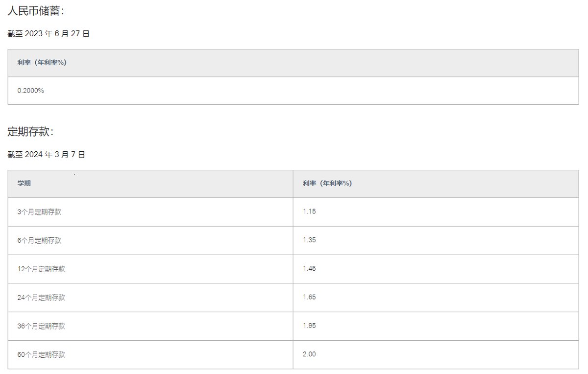Select the 1.45 interest rate cell
The width and height of the screenshot is (588, 374).
pyautogui.click(x=309, y=268)
